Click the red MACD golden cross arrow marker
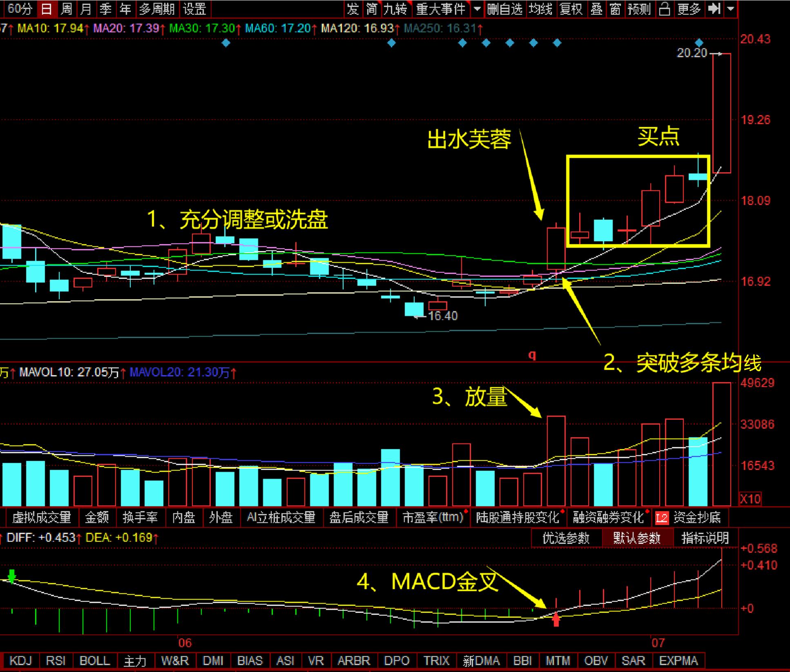This screenshot has height=672, width=790. pos(556,620)
